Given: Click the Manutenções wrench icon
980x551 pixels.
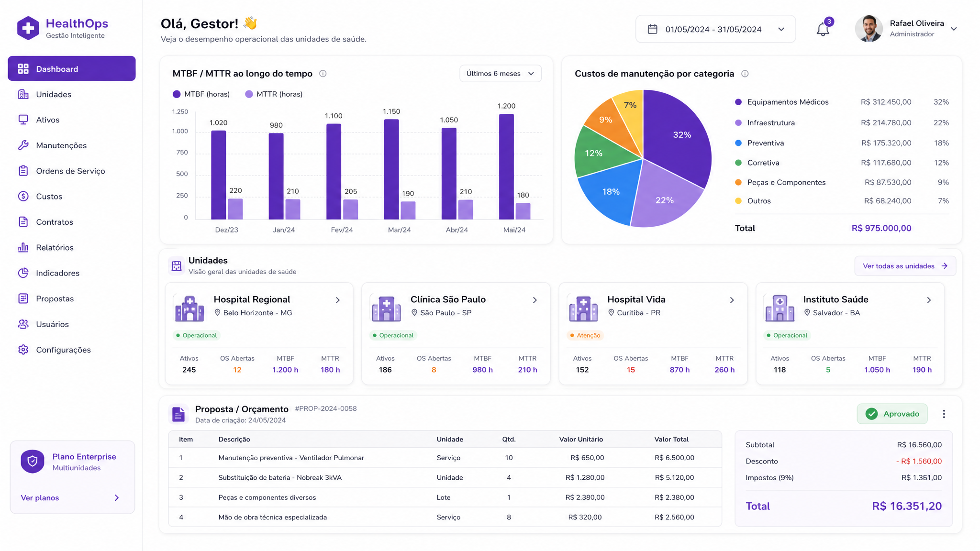Looking at the screenshot, I should click(23, 145).
